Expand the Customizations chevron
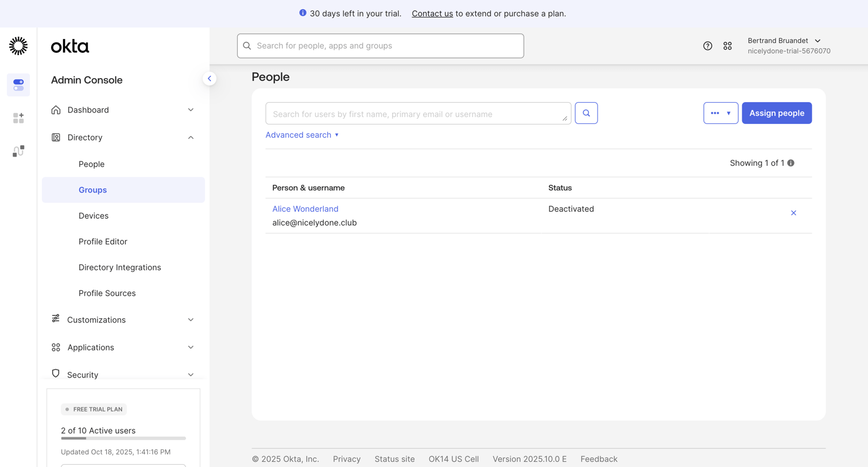 (x=191, y=320)
